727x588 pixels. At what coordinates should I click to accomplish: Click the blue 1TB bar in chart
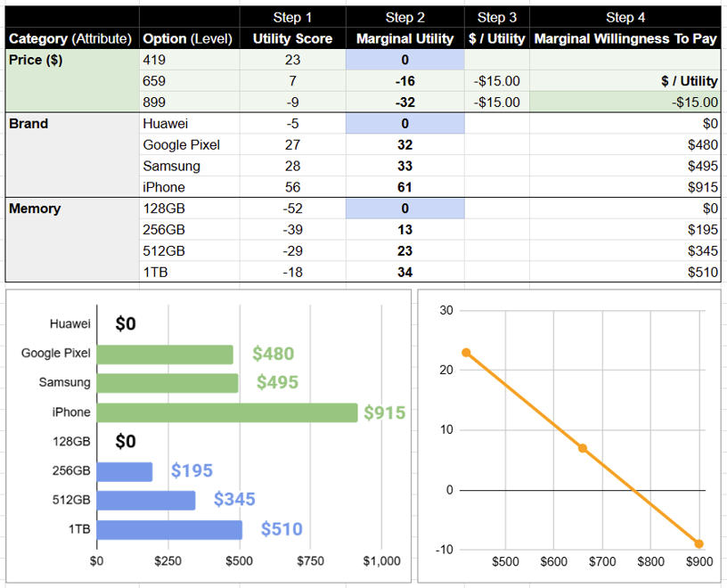169,530
